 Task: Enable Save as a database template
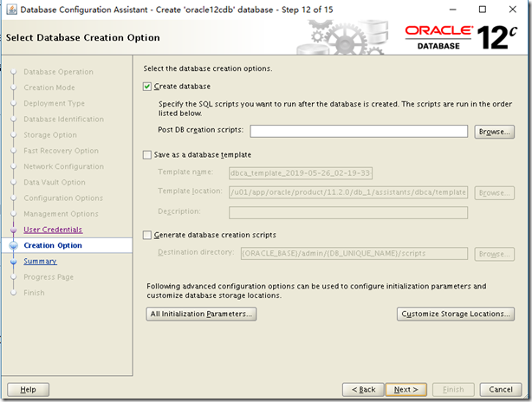point(147,155)
